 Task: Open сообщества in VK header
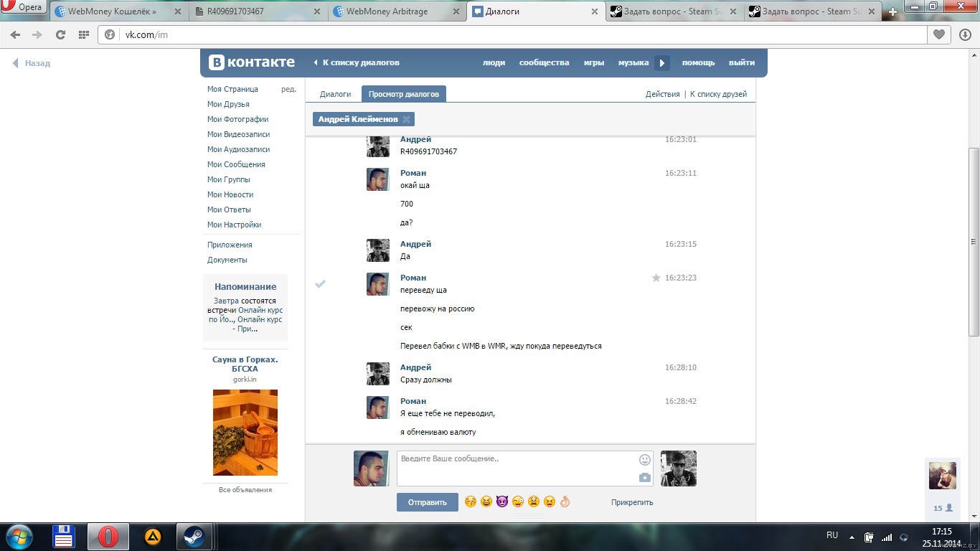544,62
